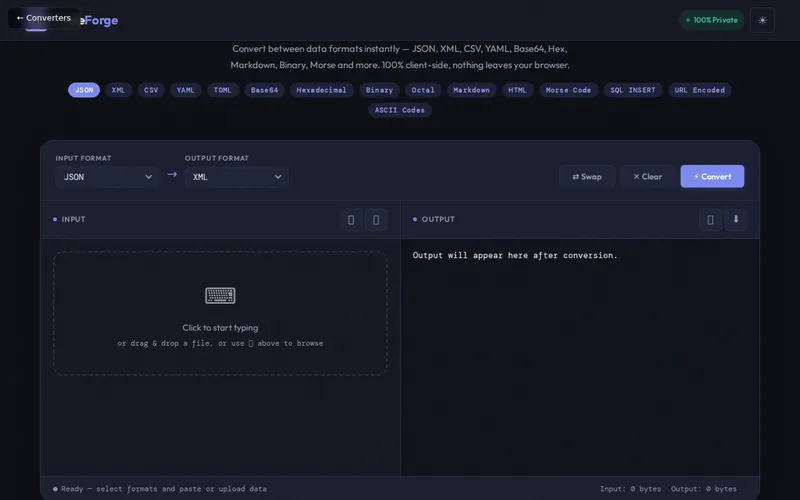The image size is (800, 500).
Task: Click the right icon button in INPUT header
Action: [x=376, y=219]
